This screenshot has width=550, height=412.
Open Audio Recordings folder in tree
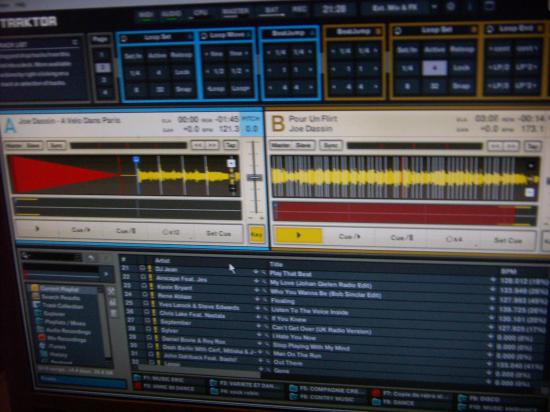67,331
